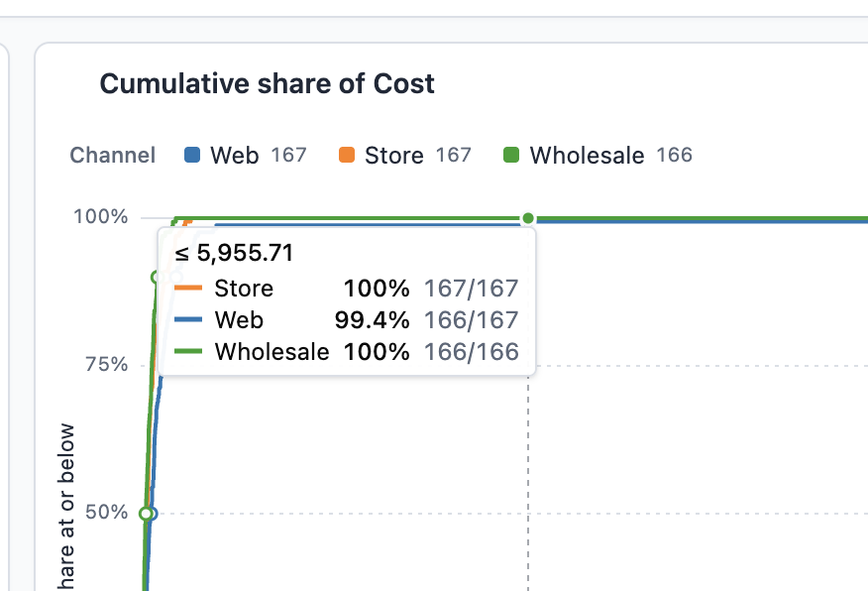Toggle the Web channel legend entry

click(245, 155)
